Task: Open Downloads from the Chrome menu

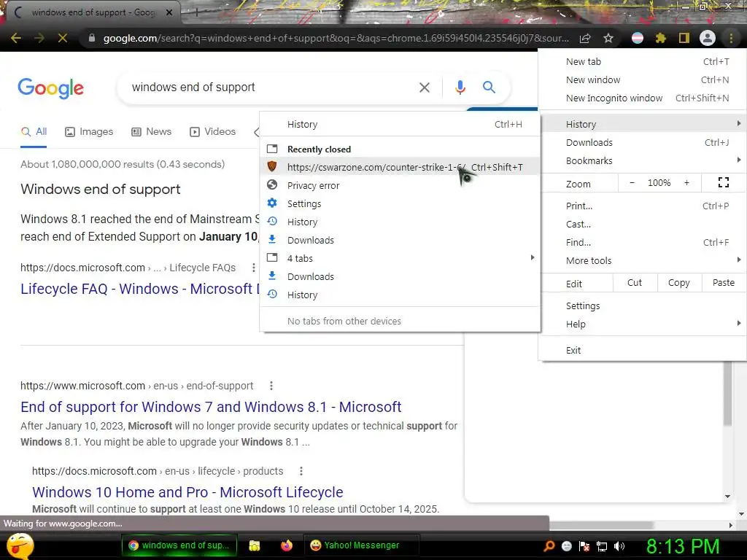Action: (x=642, y=142)
